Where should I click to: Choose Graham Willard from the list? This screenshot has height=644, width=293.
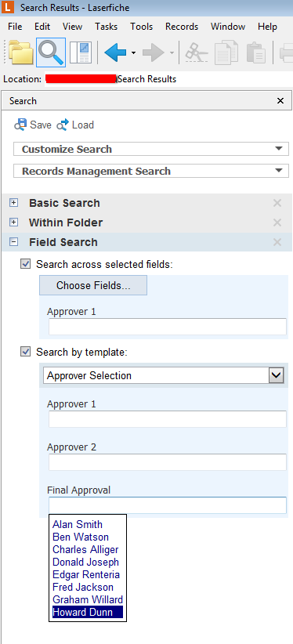(88, 599)
